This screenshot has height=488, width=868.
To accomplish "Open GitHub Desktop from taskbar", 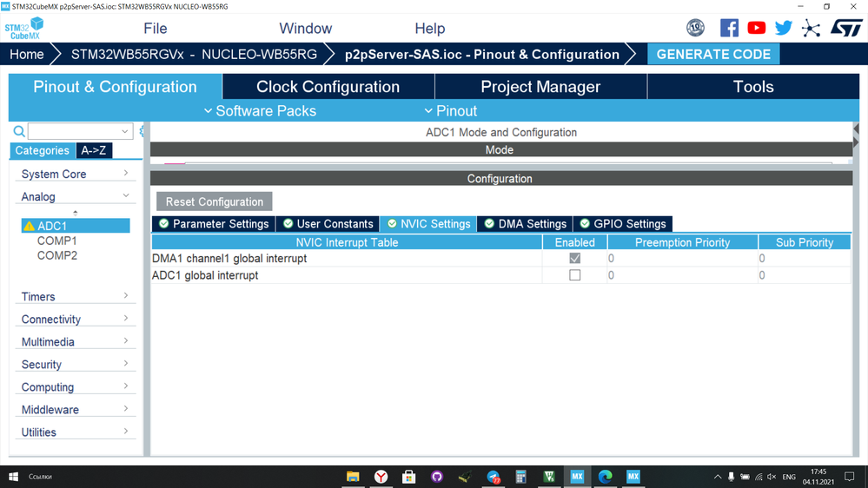I will pos(437,477).
